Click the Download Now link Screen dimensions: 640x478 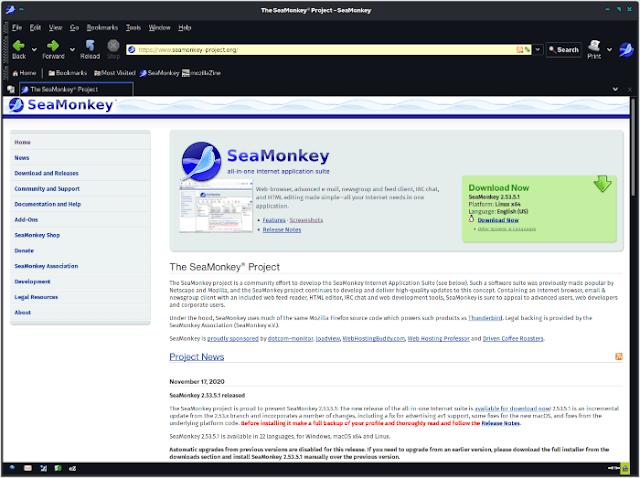point(498,220)
